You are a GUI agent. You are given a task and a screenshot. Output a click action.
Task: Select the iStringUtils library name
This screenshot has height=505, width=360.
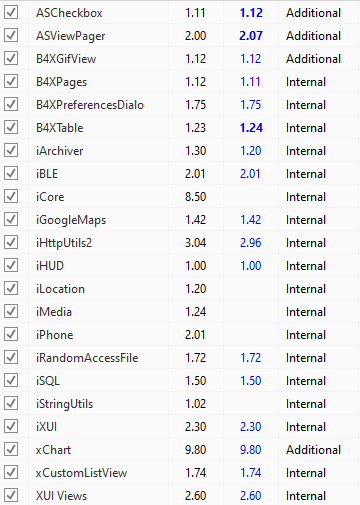64,404
